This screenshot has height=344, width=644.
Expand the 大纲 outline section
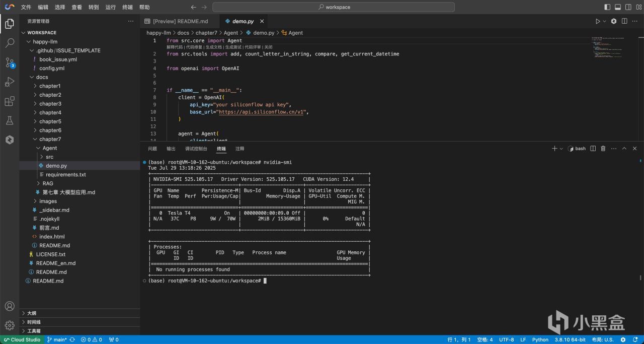pyautogui.click(x=32, y=313)
